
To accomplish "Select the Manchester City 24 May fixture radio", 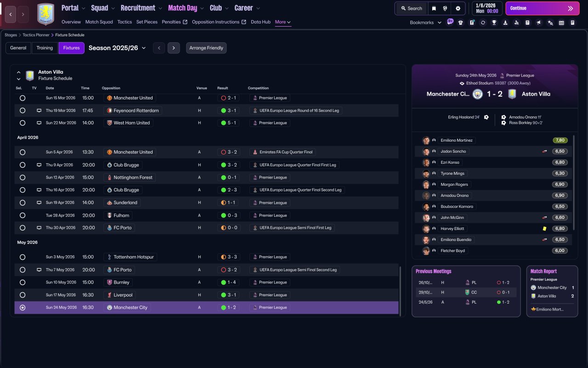I will tap(23, 308).
